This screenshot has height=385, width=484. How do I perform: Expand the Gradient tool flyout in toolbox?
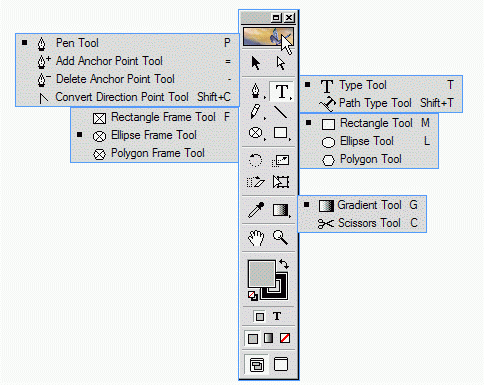coord(281,210)
